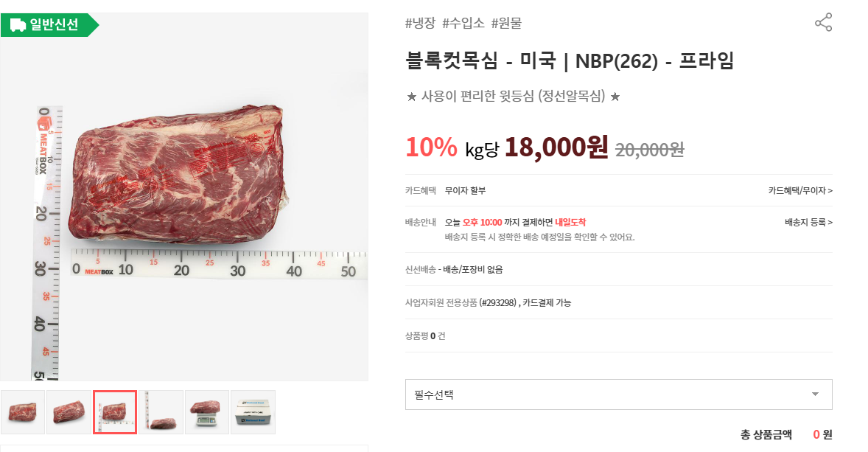View thumbnail of meat on scale
The width and height of the screenshot is (868, 452).
[207, 412]
